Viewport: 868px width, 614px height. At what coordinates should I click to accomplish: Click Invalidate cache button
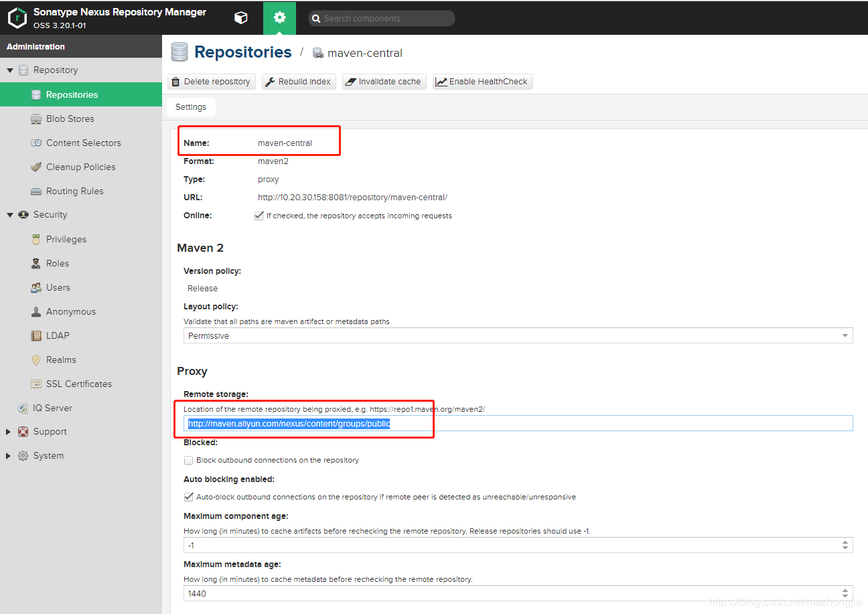pos(384,82)
